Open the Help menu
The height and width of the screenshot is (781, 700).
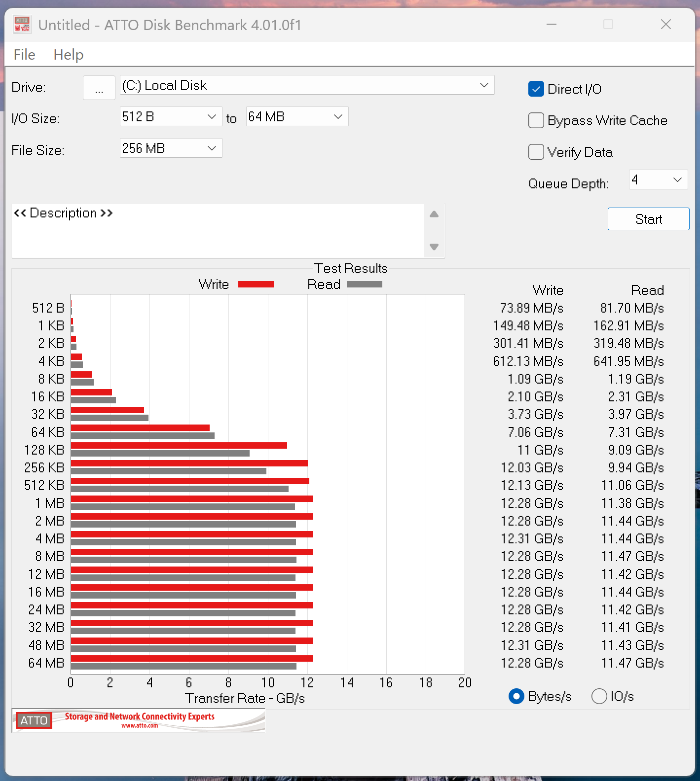[69, 55]
